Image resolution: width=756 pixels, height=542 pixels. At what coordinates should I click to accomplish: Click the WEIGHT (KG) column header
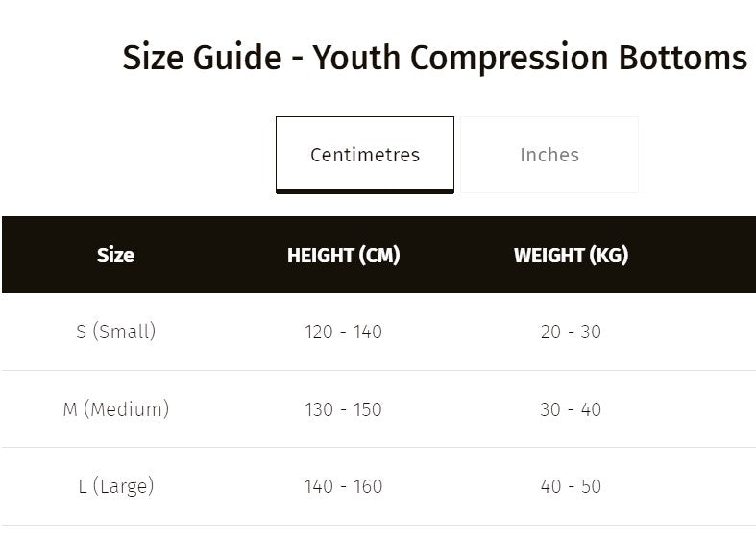pos(571,255)
